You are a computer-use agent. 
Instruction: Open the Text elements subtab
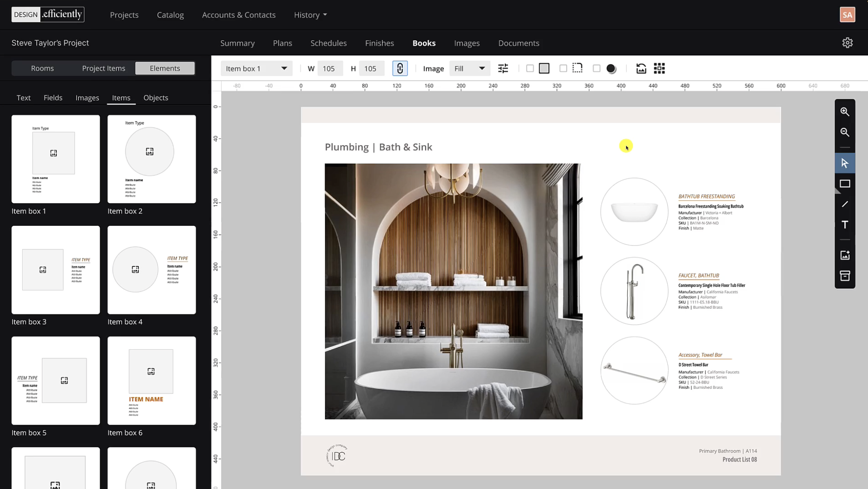coord(24,97)
